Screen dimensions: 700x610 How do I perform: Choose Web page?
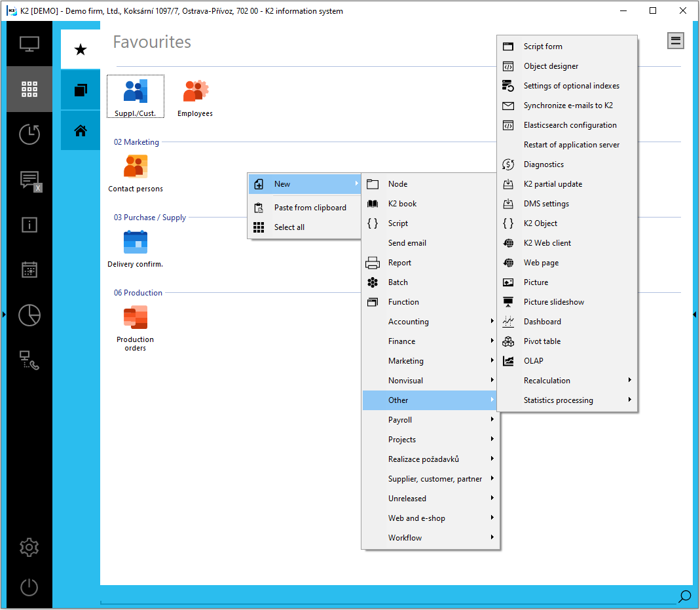pyautogui.click(x=567, y=263)
